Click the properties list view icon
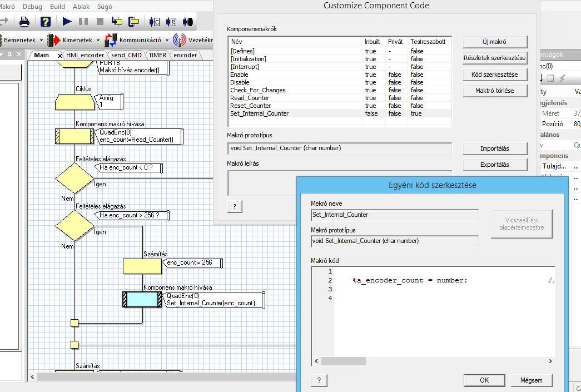The width and height of the screenshot is (581, 392). [x=550, y=78]
